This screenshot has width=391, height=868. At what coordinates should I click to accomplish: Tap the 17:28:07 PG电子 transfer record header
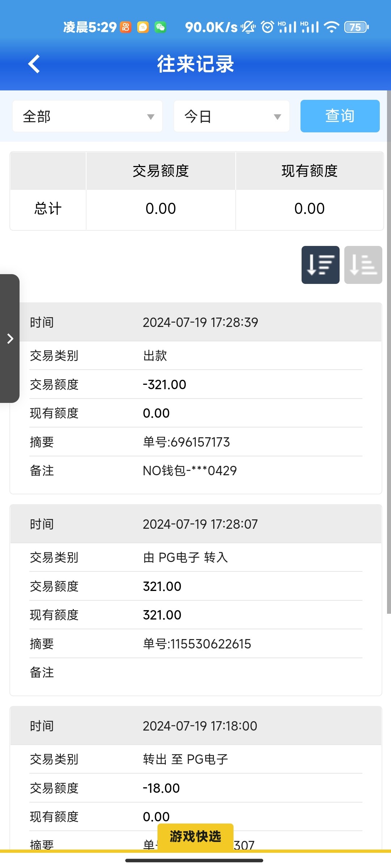click(x=196, y=524)
